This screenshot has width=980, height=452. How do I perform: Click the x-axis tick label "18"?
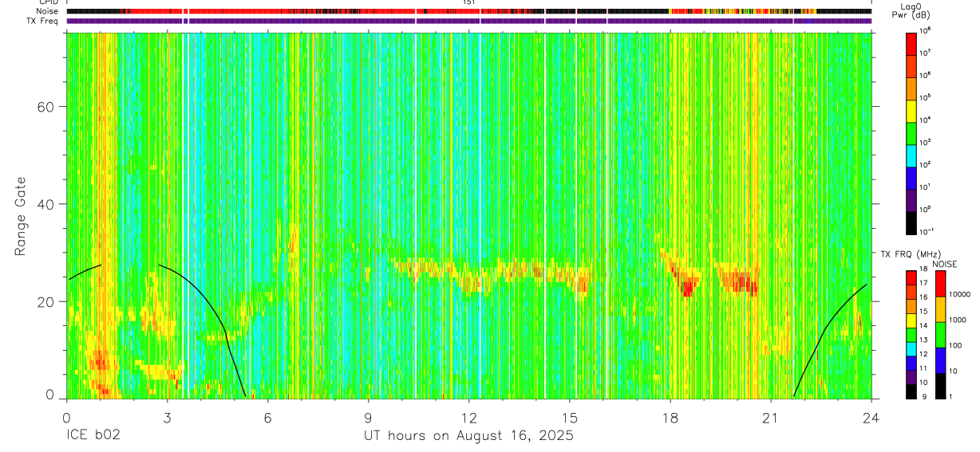[670, 417]
